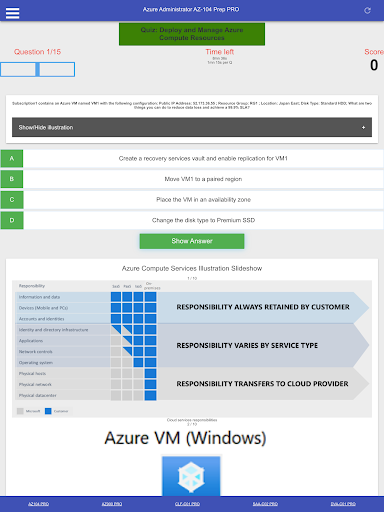Click the question text about VM1
Screen dimensions: 384x512
point(192,105)
